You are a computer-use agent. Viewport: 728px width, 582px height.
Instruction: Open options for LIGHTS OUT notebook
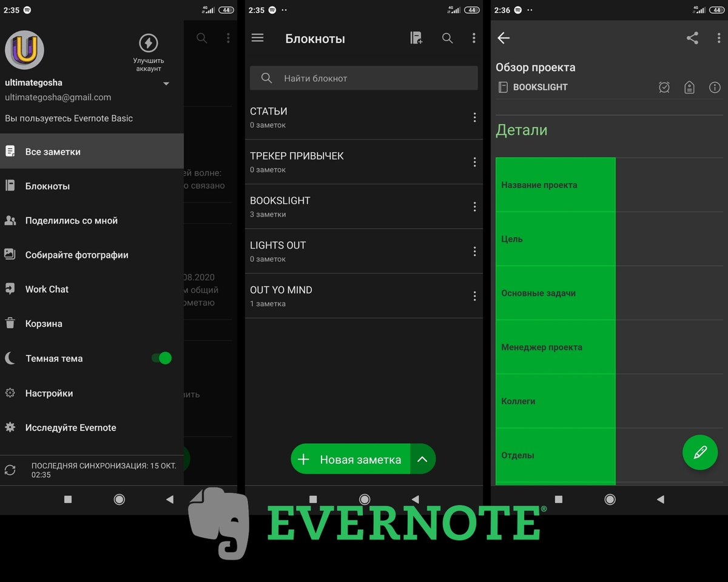point(474,252)
